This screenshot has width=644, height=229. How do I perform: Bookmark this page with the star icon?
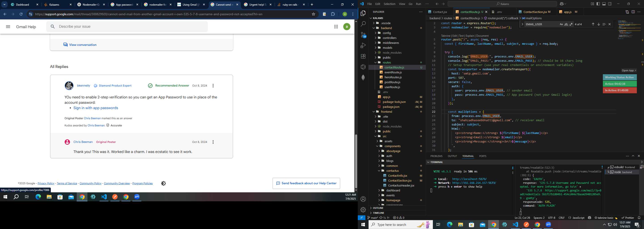pos(314,14)
